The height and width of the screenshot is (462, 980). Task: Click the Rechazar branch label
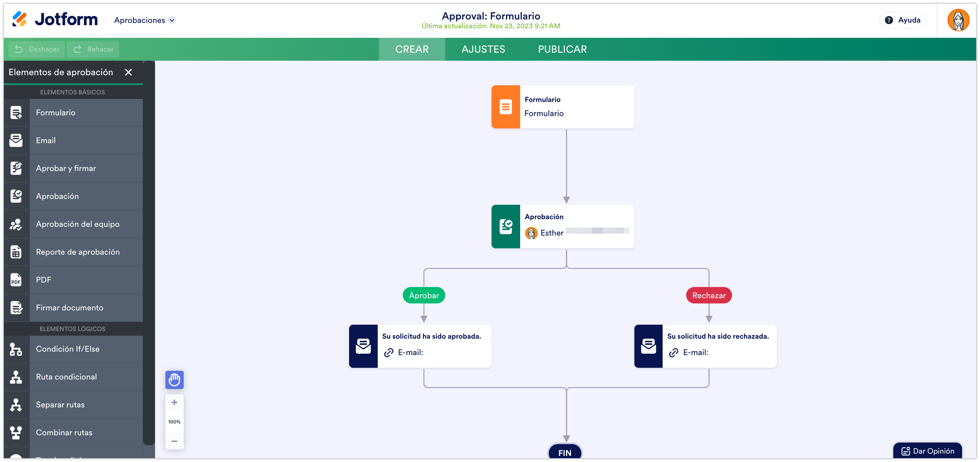[x=709, y=296]
